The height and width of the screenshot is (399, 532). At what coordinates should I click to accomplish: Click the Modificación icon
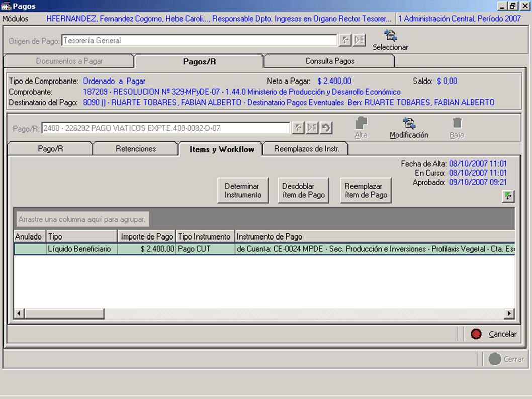(x=409, y=123)
